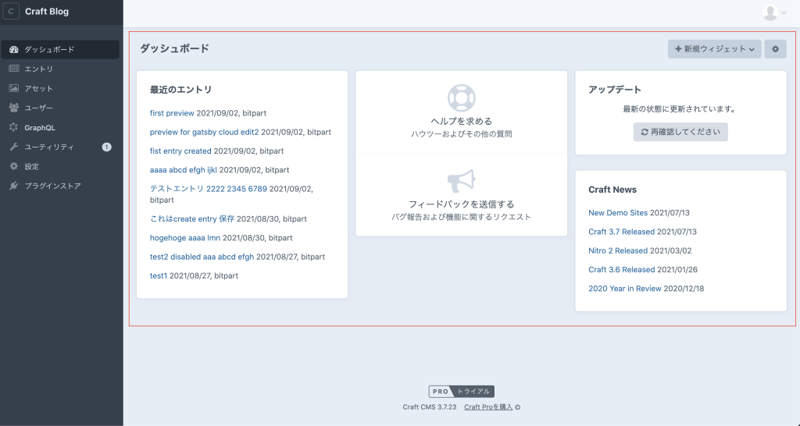Image resolution: width=800 pixels, height=426 pixels.
Task: Click the utilities notification badge
Action: (107, 147)
